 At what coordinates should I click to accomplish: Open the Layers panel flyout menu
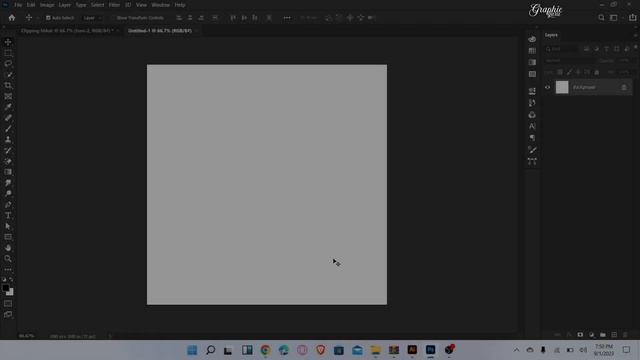click(635, 36)
